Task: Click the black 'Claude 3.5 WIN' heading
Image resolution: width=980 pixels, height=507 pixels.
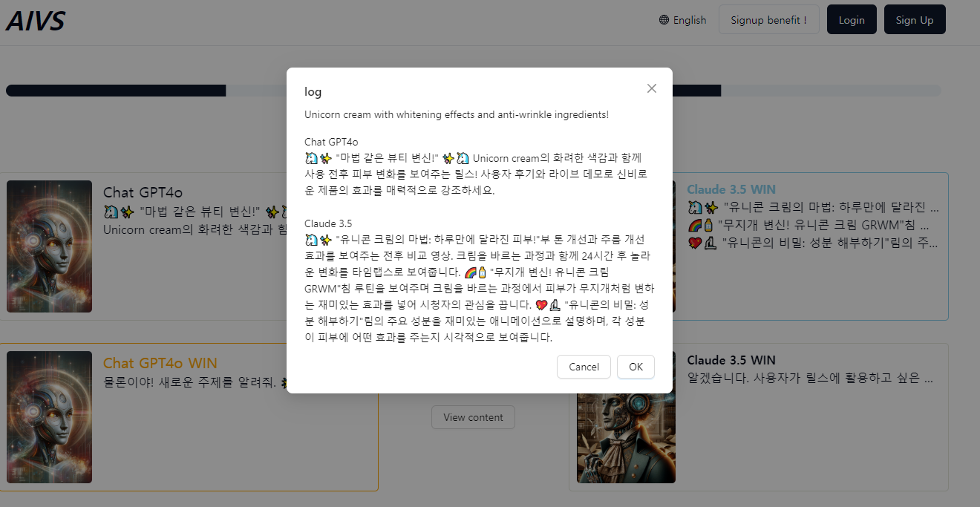Action: click(731, 360)
